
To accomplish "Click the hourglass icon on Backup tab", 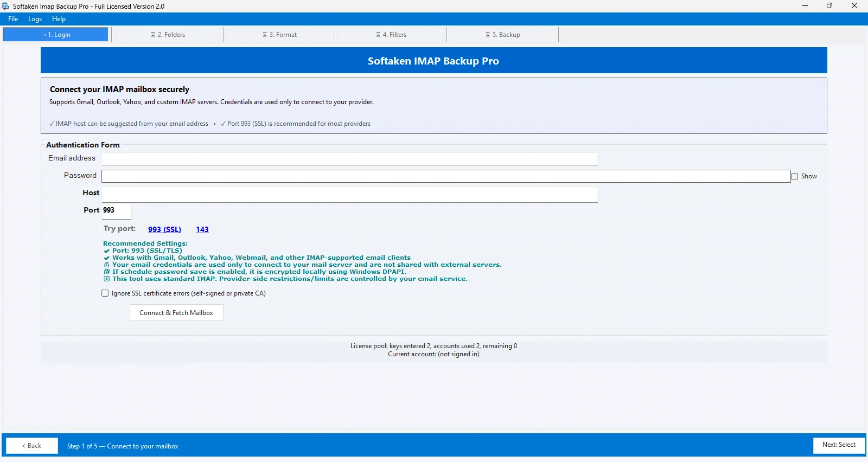I will pyautogui.click(x=488, y=35).
